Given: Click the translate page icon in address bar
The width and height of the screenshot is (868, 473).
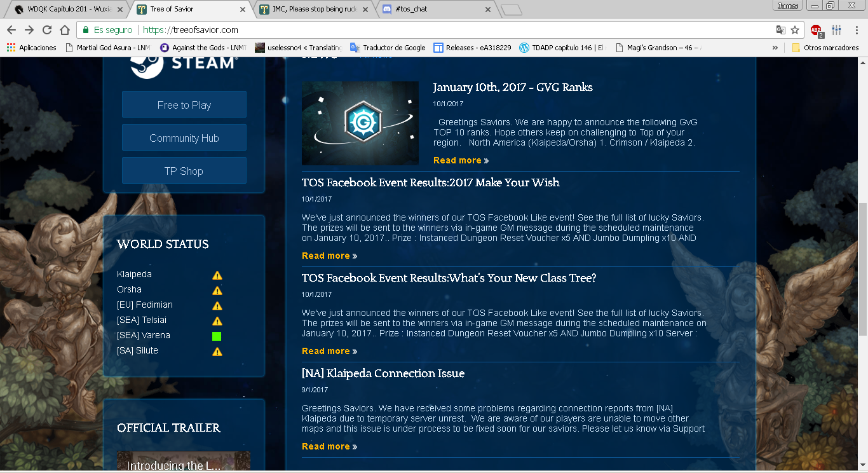Looking at the screenshot, I should click(x=780, y=30).
